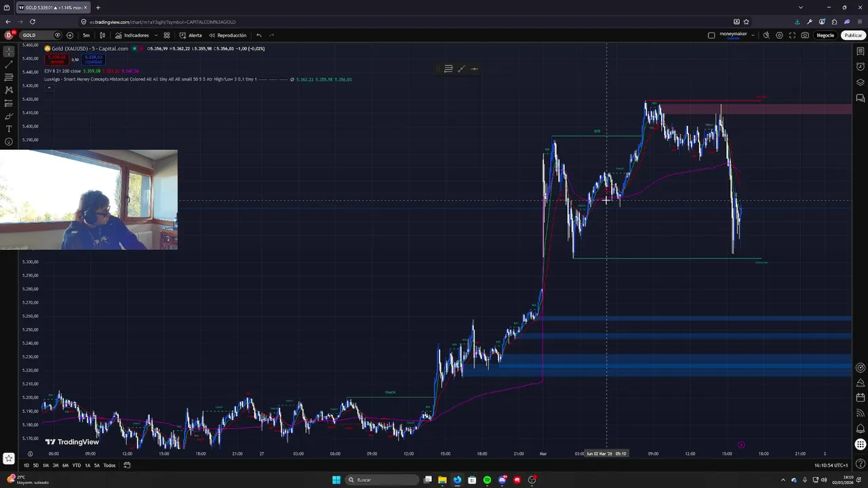Select the Todos date range
Image resolution: width=868 pixels, height=488 pixels.
tap(109, 465)
